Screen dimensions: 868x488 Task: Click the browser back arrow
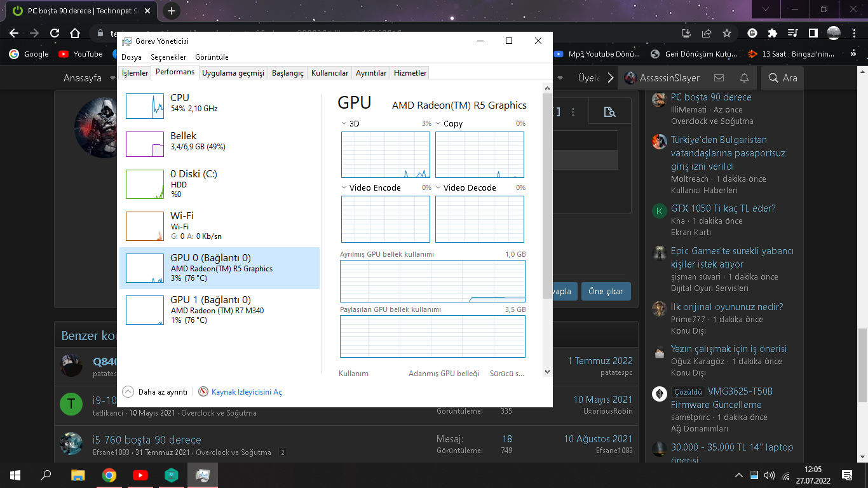[x=14, y=33]
